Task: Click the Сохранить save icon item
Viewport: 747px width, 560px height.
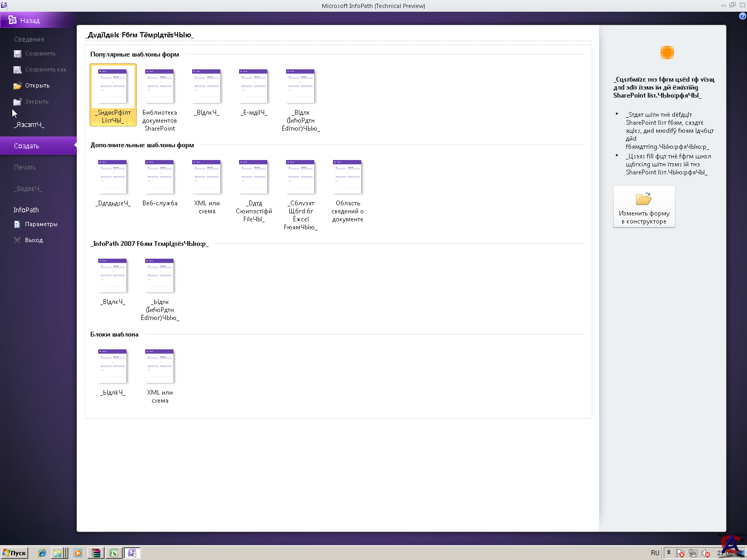Action: [35, 54]
